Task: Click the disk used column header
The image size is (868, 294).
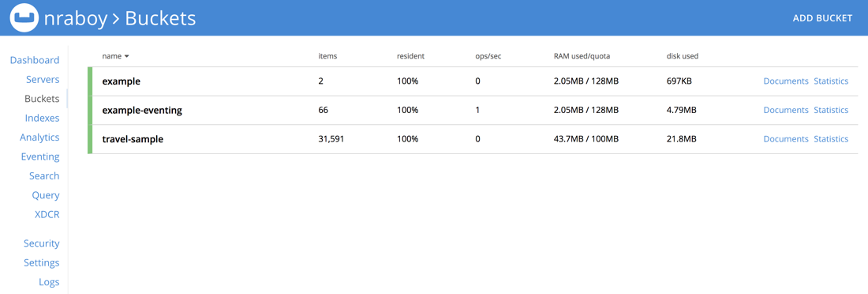Action: coord(682,56)
